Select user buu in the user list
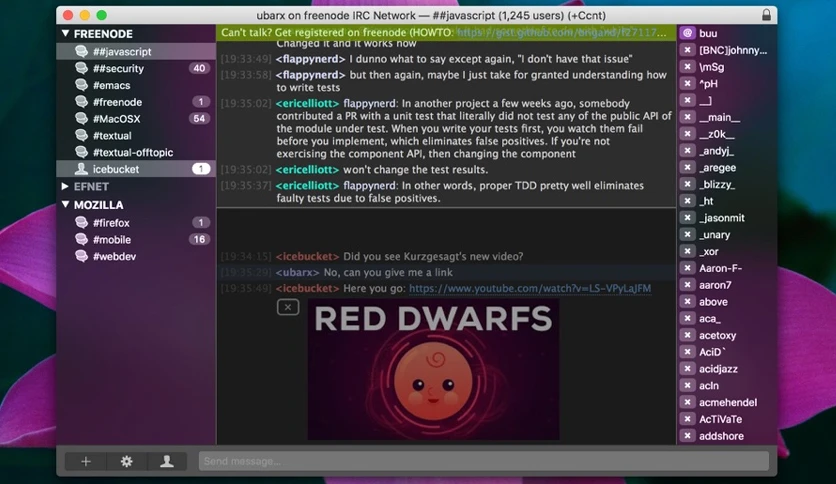Image resolution: width=836 pixels, height=484 pixels. click(x=708, y=33)
